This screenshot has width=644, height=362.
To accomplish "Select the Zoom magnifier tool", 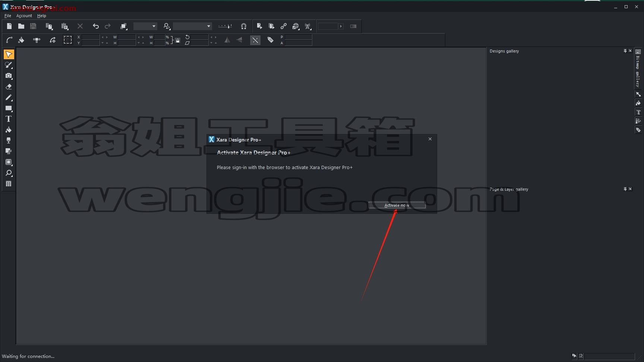I will [9, 173].
